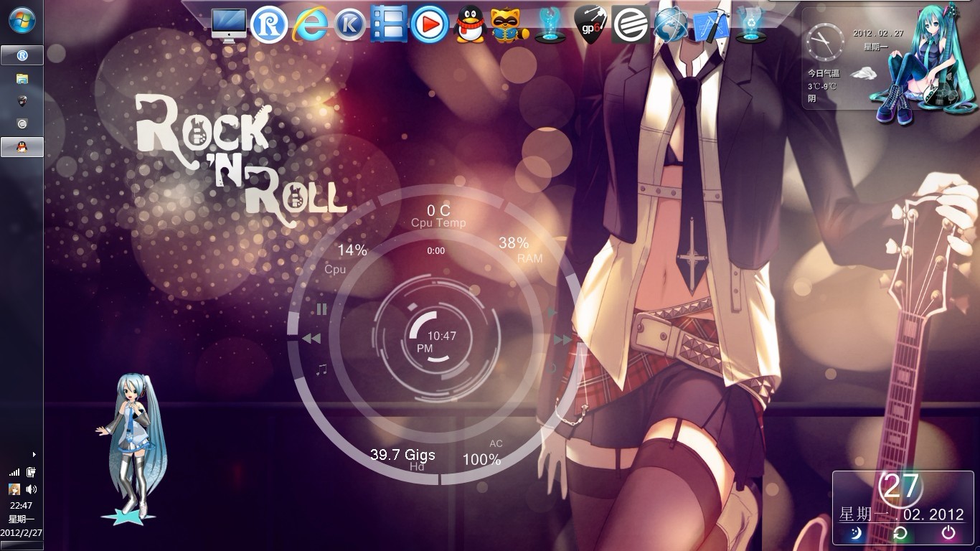
Task: Click the cloud weather icon in gadget
Action: coord(865,72)
